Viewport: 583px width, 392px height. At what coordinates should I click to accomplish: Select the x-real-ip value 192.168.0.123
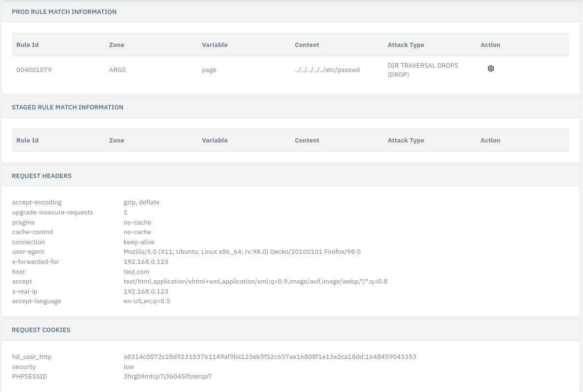(146, 292)
